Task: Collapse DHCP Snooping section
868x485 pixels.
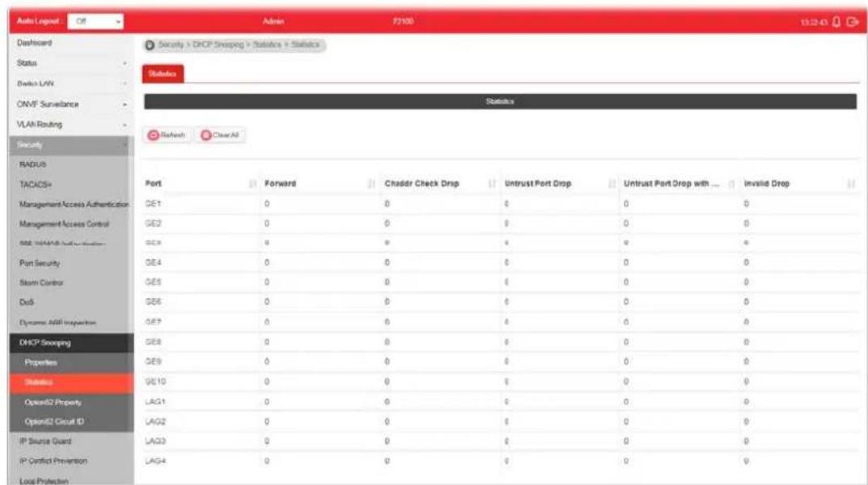Action: point(71,342)
